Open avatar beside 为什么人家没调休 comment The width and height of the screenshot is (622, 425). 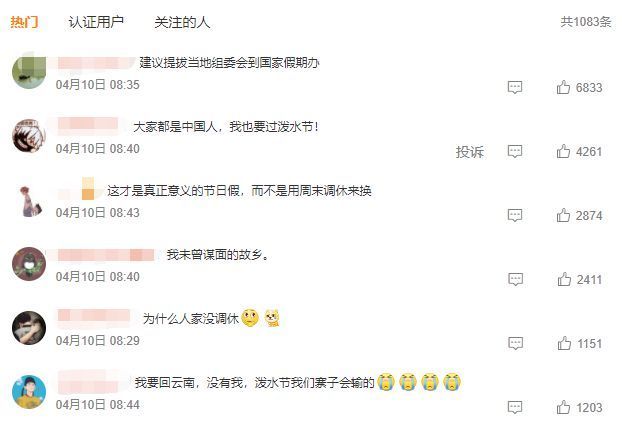29,328
